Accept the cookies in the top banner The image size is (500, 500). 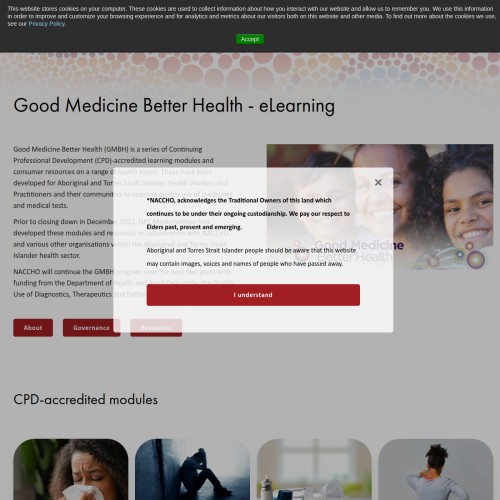250,39
